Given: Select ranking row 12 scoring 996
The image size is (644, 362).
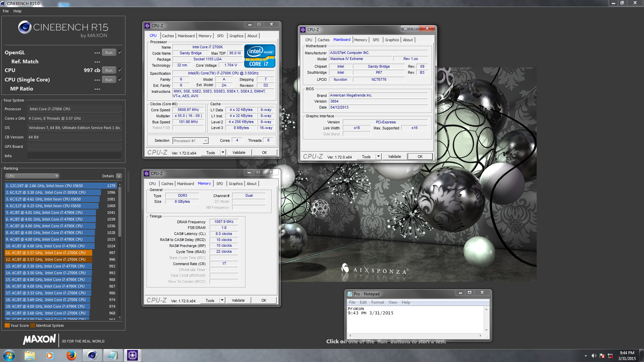Looking at the screenshot, I should click(61, 259).
